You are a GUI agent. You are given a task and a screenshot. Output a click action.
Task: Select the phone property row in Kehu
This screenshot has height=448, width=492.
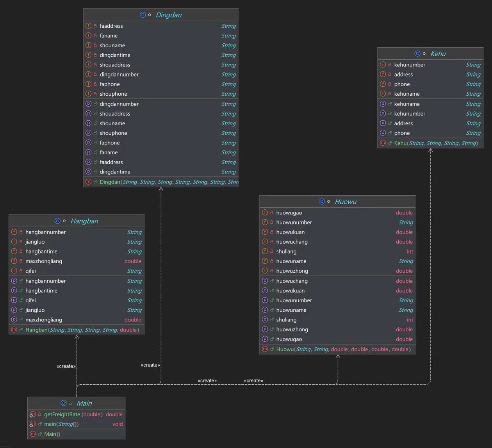tap(430, 133)
